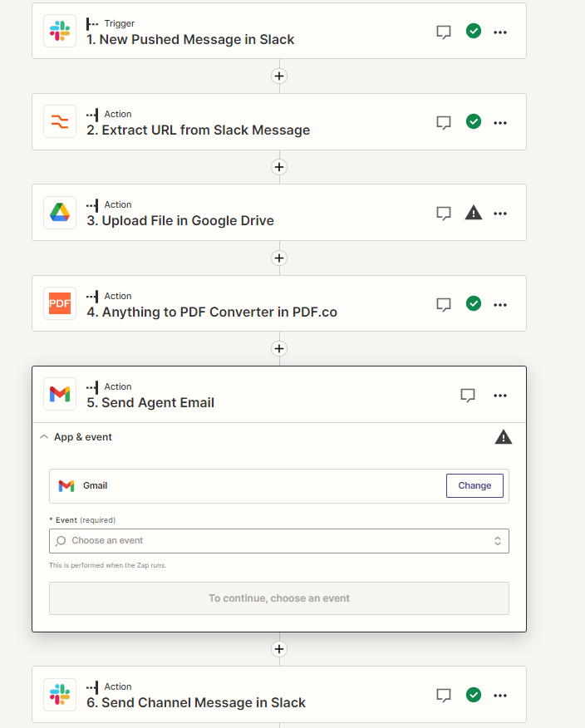Add a step after PDF Converter action
The width and height of the screenshot is (585, 728).
(279, 349)
